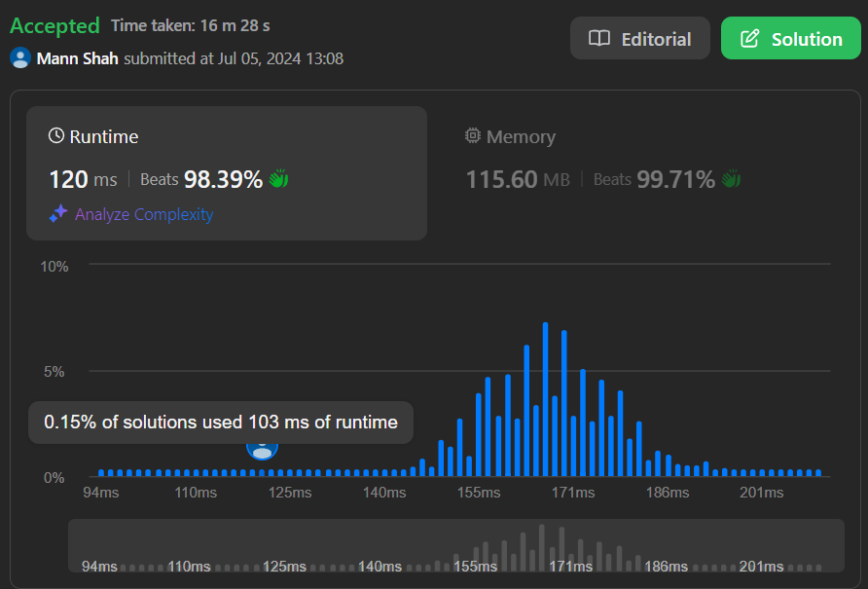868x589 pixels.
Task: Click the Accepted status text
Action: tap(54, 25)
